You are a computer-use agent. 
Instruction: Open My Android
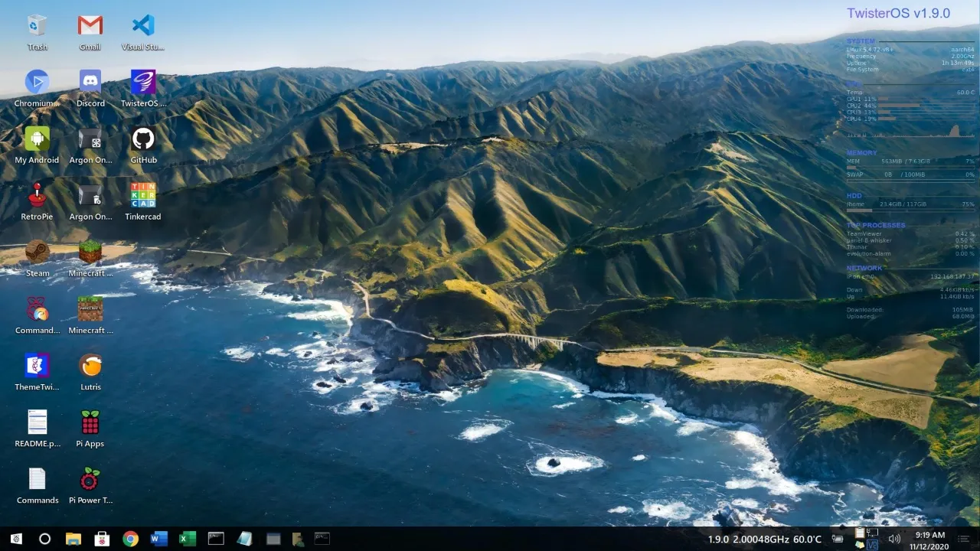click(x=37, y=139)
